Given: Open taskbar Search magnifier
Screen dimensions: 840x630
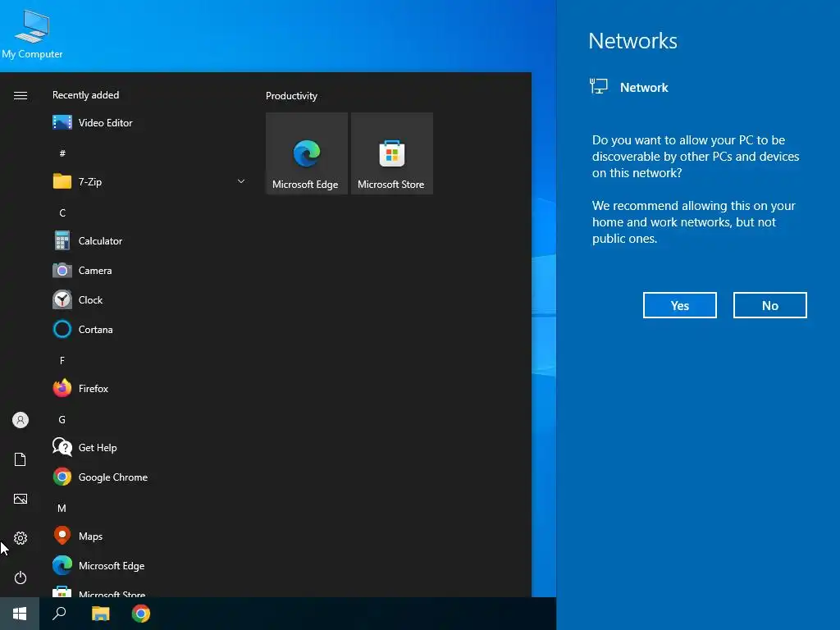Looking at the screenshot, I should tap(59, 614).
